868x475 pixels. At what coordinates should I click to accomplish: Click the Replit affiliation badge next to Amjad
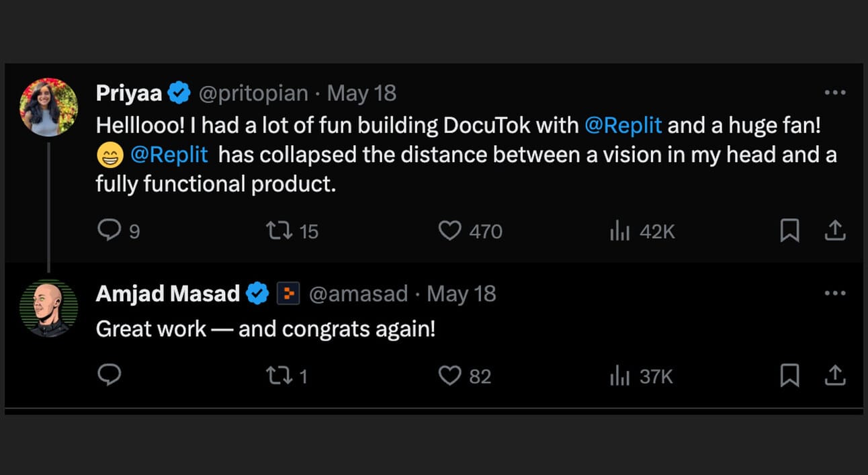pos(288,294)
